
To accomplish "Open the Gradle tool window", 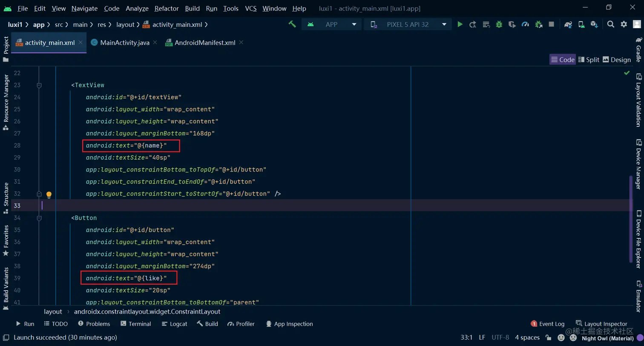I will [638, 50].
